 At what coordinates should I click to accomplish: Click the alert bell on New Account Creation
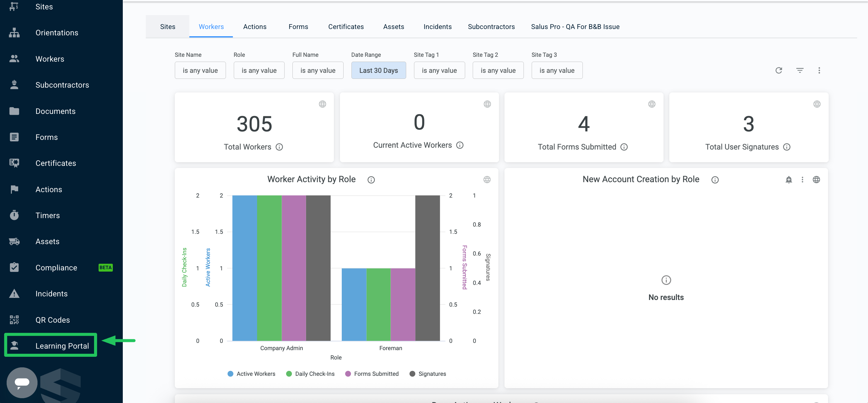(x=788, y=179)
